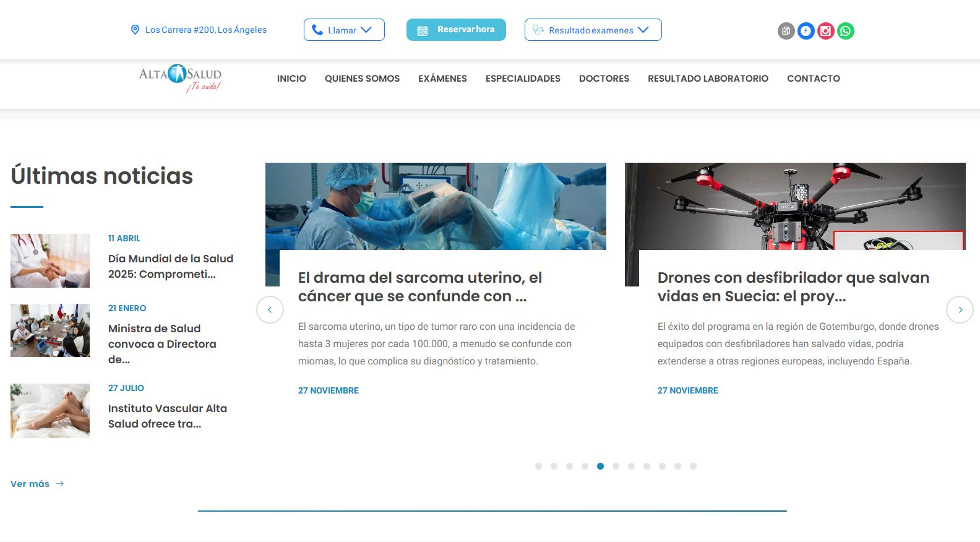The image size is (980, 542).
Task: Select the ninth carousel pagination dot
Action: pos(662,466)
